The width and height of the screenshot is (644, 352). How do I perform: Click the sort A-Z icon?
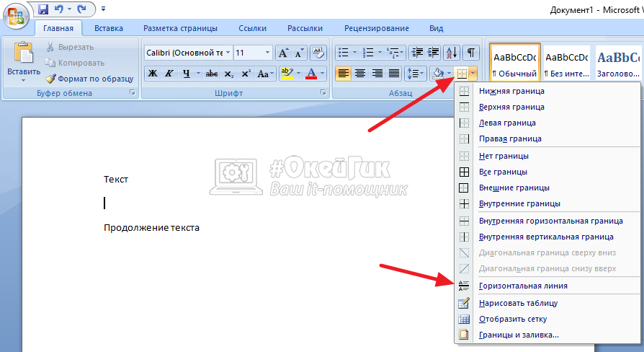click(452, 53)
